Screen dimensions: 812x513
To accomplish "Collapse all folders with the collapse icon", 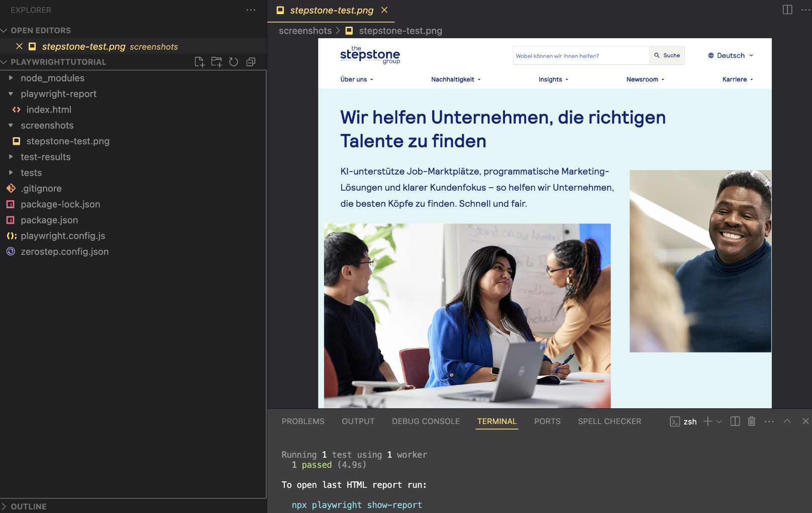I will click(x=251, y=62).
